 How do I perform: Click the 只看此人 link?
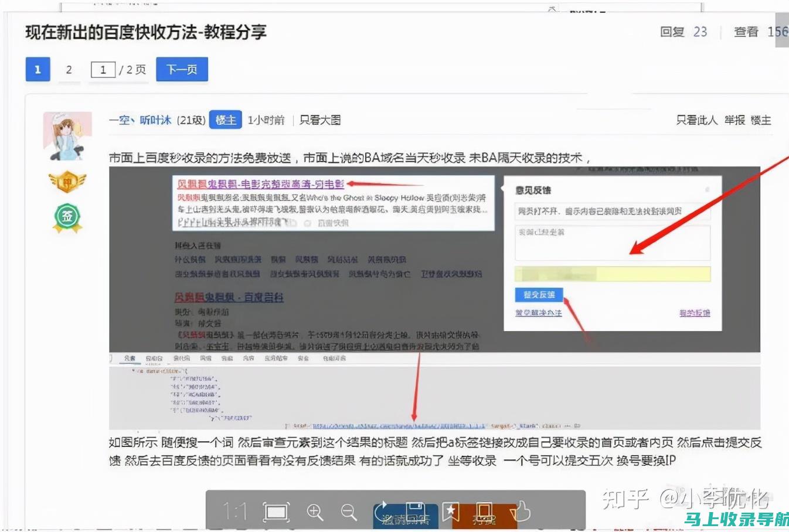click(x=696, y=120)
